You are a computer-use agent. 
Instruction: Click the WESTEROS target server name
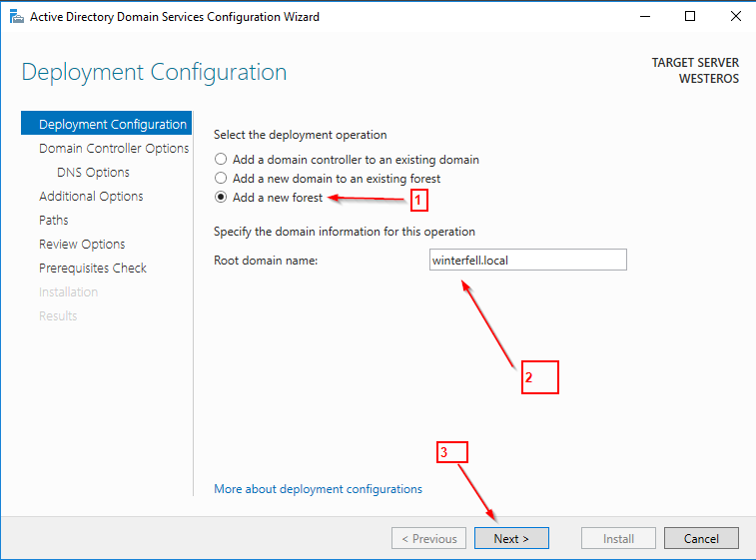(x=709, y=79)
